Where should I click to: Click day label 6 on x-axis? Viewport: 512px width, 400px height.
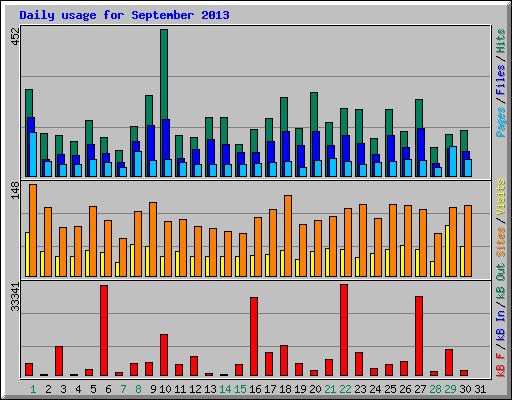tap(108, 389)
